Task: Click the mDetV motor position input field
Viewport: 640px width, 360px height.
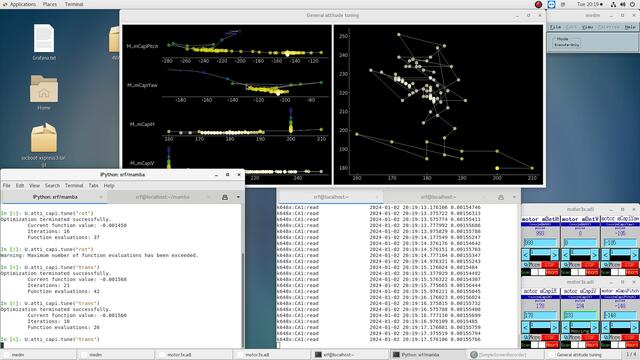Action: coord(580,243)
